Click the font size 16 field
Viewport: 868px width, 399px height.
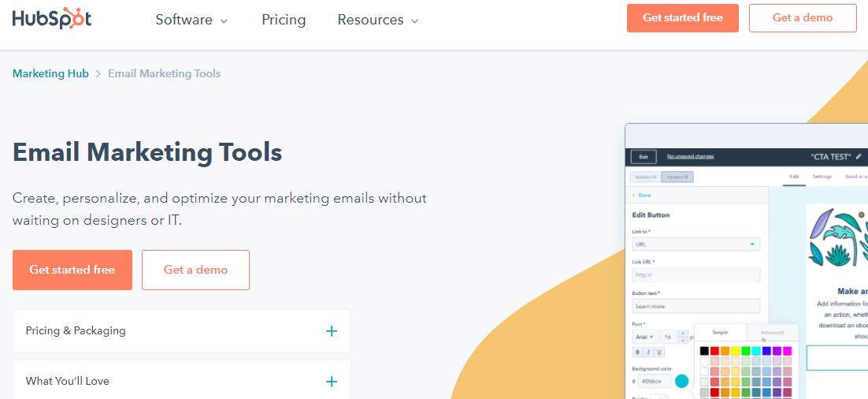670,337
